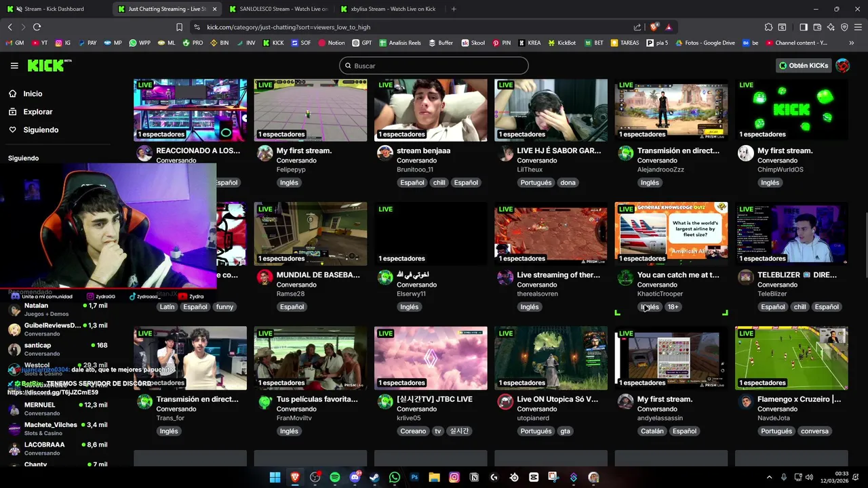Expand the bookmarks overflow chevron
Screen dimensions: 868x488
pyautogui.click(x=852, y=43)
